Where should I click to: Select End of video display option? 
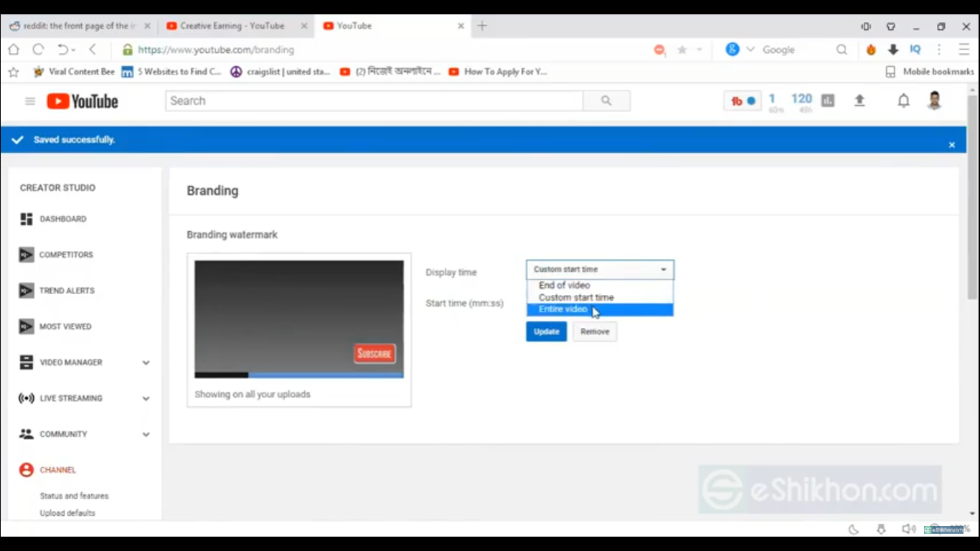(565, 285)
